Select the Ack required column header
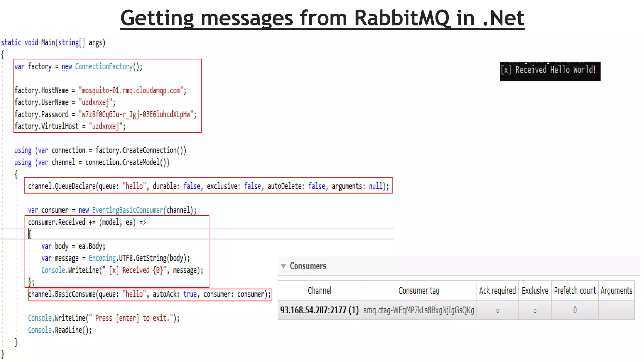Screen dimensions: 644x362 click(497, 291)
